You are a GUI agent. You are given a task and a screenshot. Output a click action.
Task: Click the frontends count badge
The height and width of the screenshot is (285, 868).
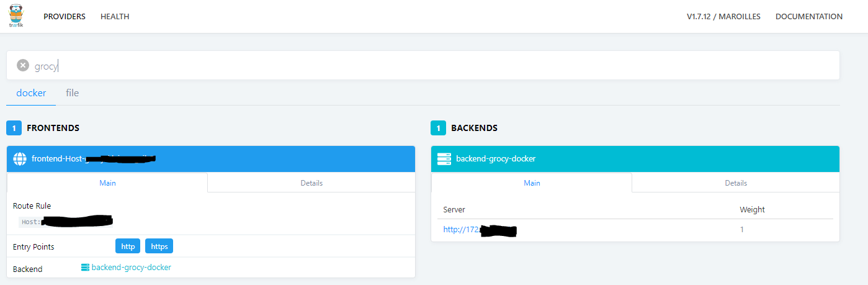pos(14,128)
